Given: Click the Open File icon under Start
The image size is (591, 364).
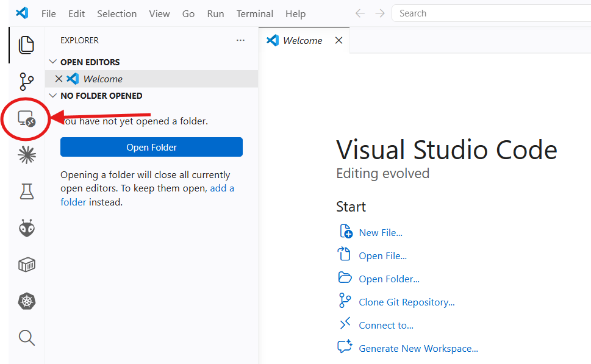Looking at the screenshot, I should [344, 254].
